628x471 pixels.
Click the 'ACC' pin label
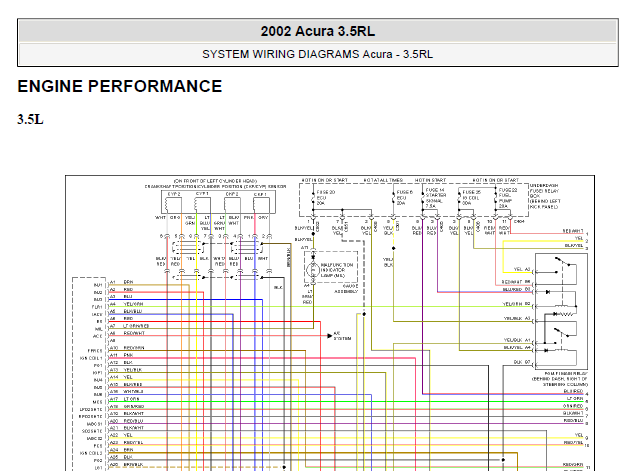point(98,336)
